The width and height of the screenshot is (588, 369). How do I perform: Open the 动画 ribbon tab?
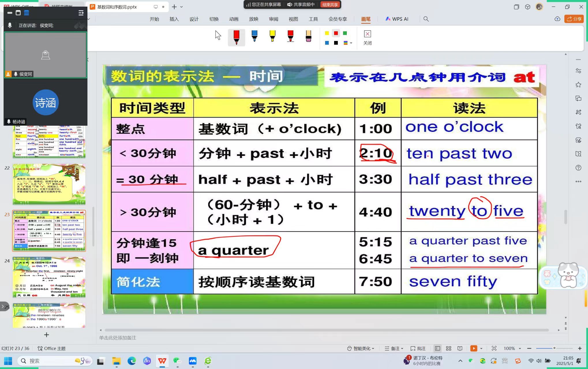[x=234, y=19]
